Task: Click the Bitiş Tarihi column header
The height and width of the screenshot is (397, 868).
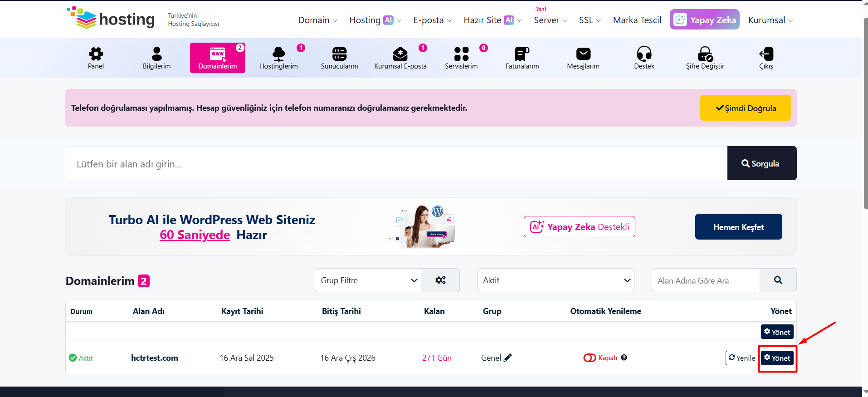Action: tap(341, 311)
